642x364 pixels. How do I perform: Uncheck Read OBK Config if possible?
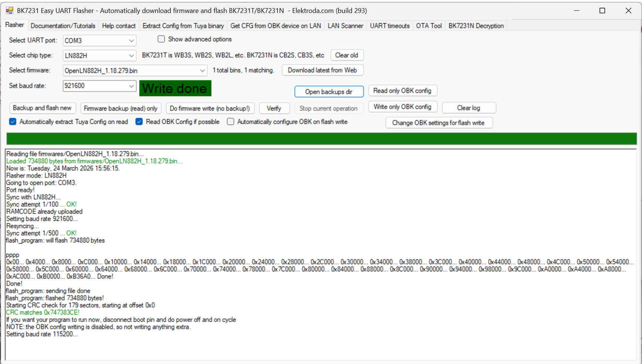[139, 122]
